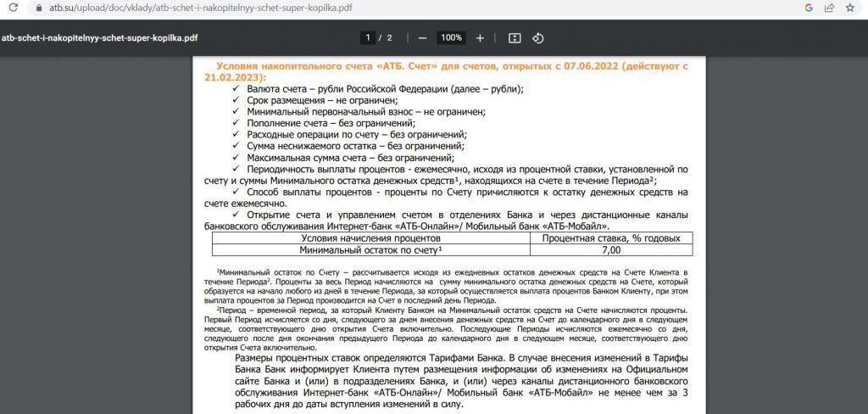Click the cell 'Минимальный остаток по счету'
868x414 pixels.
pyautogui.click(x=371, y=250)
